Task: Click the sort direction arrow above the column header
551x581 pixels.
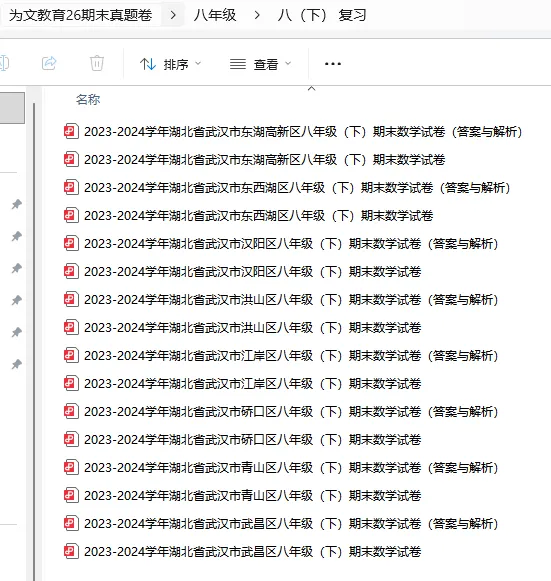Action: point(312,89)
